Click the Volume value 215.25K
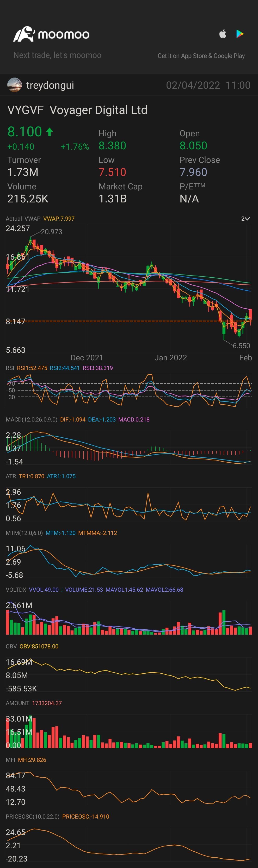This screenshot has height=868, width=258. 28,199
